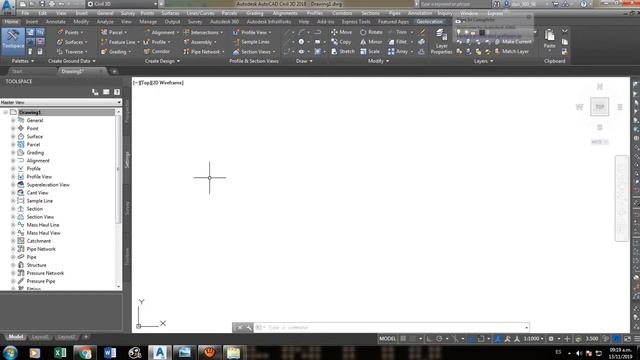640x360 pixels.
Task: Toggle polar tracking in status bar
Action: click(439, 339)
